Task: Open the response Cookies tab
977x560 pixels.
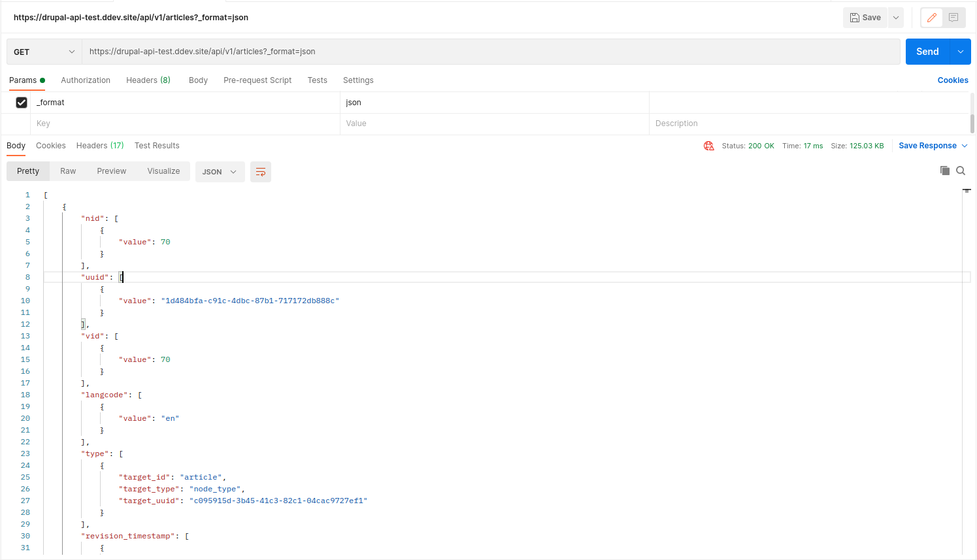Action: (51, 146)
